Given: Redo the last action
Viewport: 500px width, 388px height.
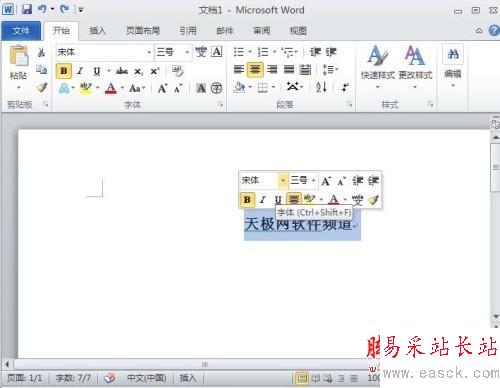Looking at the screenshot, I should (64, 9).
